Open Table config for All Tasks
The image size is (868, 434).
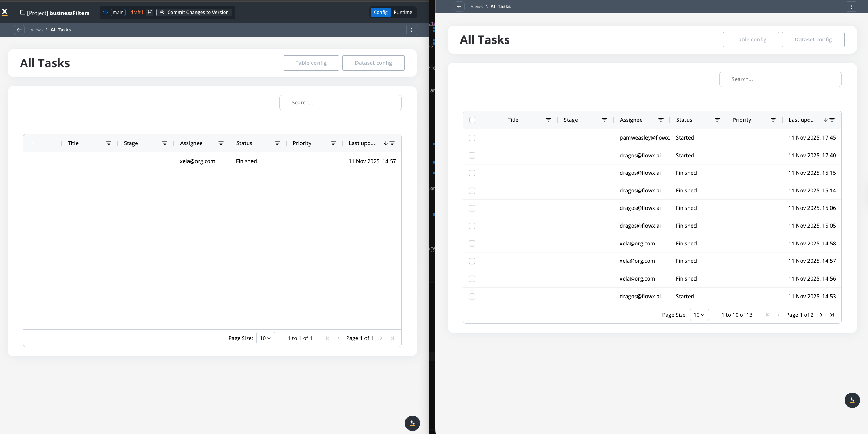tap(311, 63)
